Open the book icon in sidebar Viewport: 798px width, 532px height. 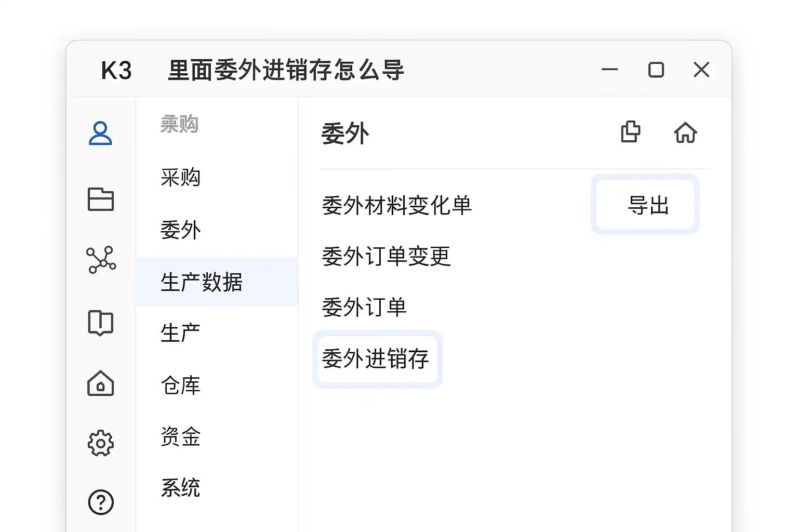(x=100, y=323)
